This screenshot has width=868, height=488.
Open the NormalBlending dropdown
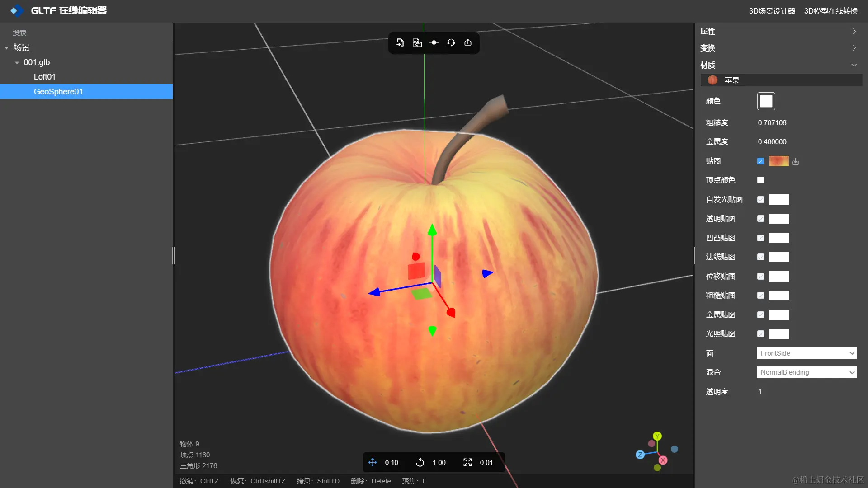[x=807, y=372]
